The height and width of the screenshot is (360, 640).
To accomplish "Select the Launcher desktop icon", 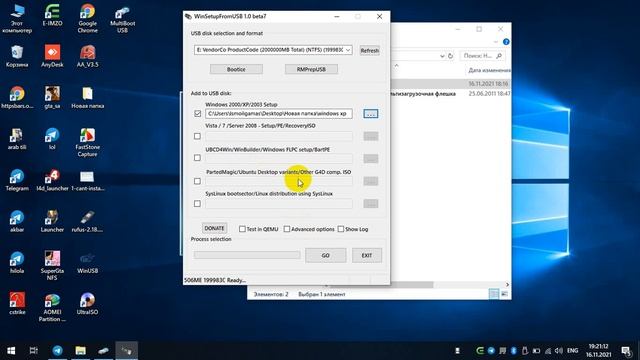I will [x=52, y=222].
